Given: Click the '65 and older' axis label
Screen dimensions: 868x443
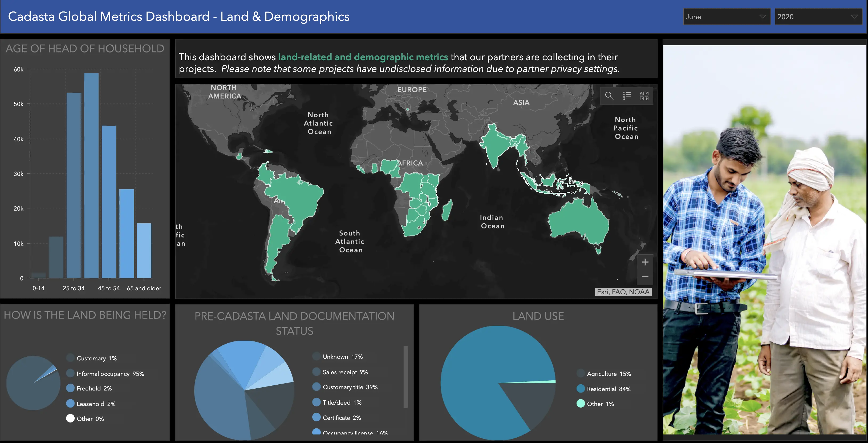Looking at the screenshot, I should click(x=144, y=288).
